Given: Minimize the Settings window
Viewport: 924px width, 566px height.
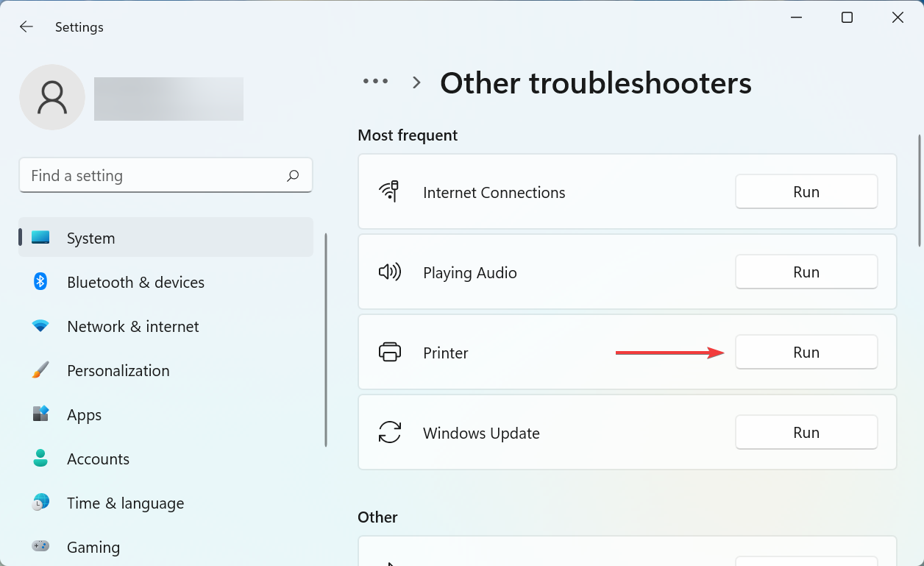Looking at the screenshot, I should [x=796, y=18].
